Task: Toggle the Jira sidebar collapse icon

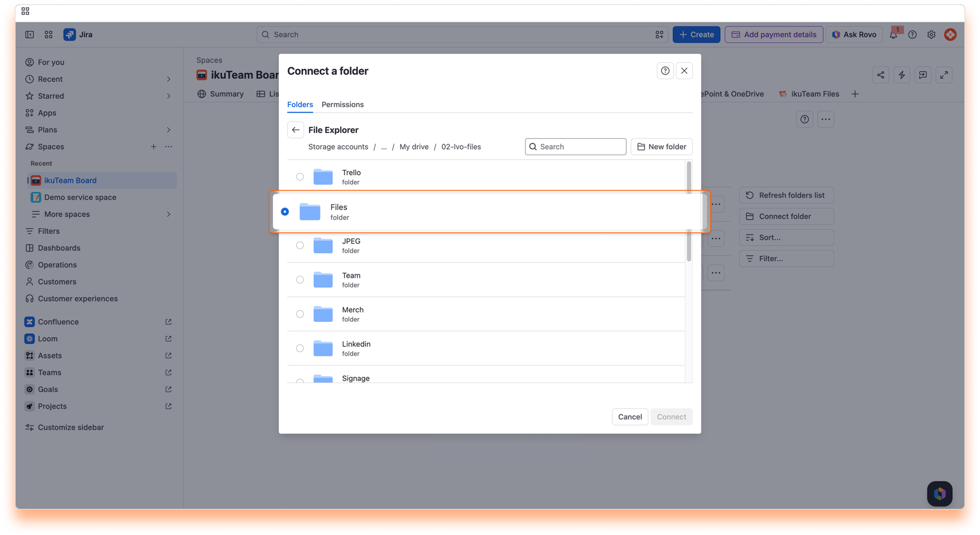Action: tap(30, 34)
